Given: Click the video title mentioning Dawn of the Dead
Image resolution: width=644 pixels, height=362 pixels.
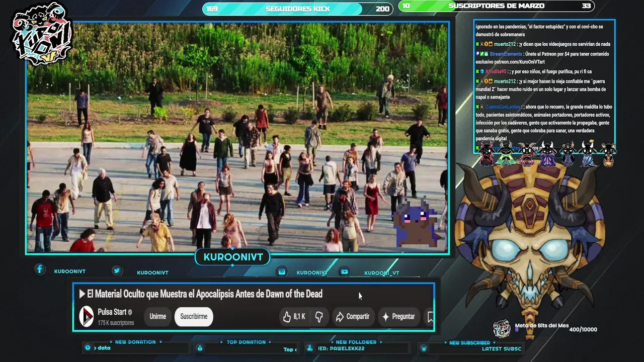Looking at the screenshot, I should tap(205, 294).
